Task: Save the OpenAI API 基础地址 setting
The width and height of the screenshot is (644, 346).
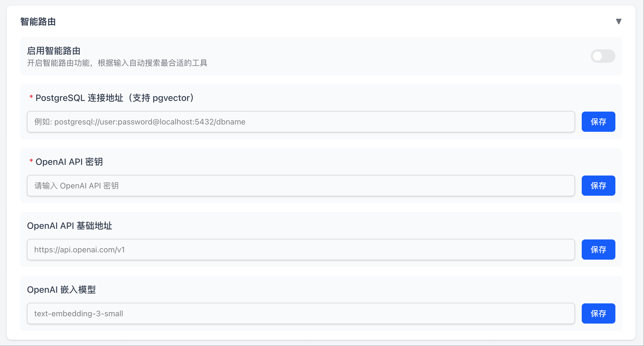Action: 598,250
